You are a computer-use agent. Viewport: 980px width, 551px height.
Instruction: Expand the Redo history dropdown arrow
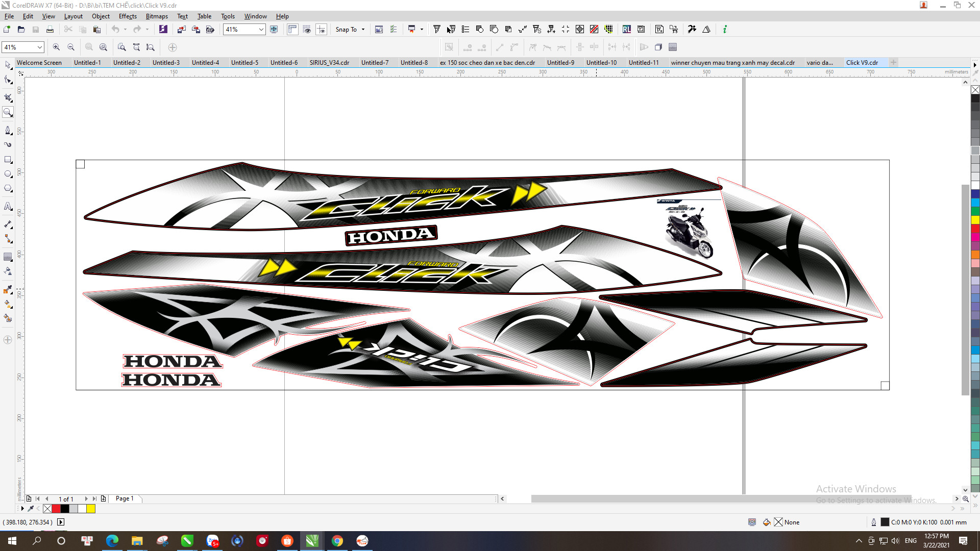coord(147,30)
